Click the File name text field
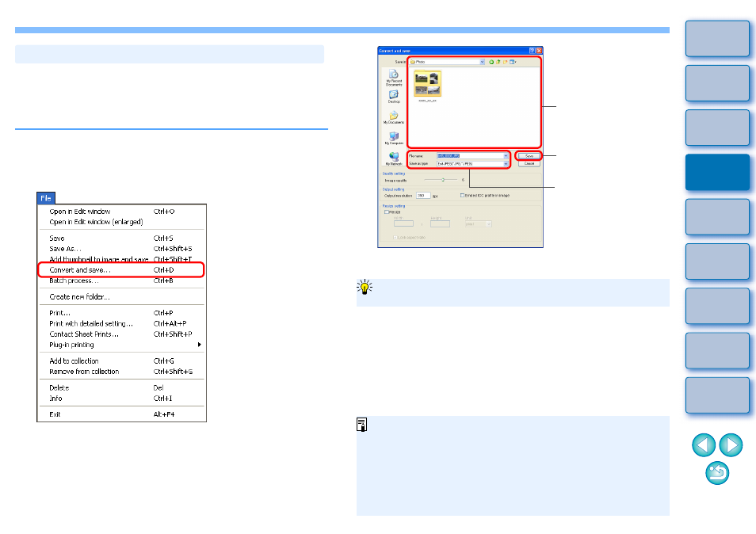This screenshot has width=756, height=534. pyautogui.click(x=470, y=155)
